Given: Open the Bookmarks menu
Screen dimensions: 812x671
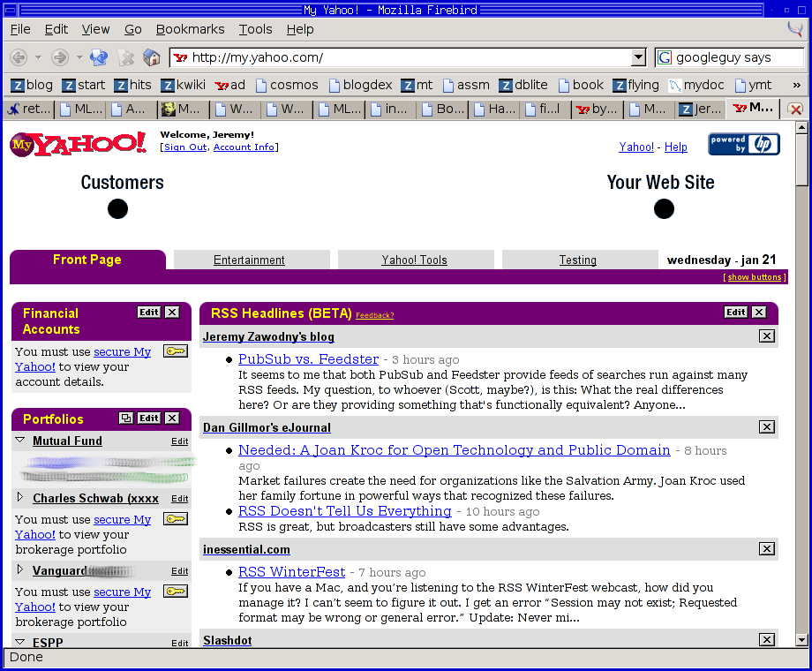Looking at the screenshot, I should (x=190, y=29).
